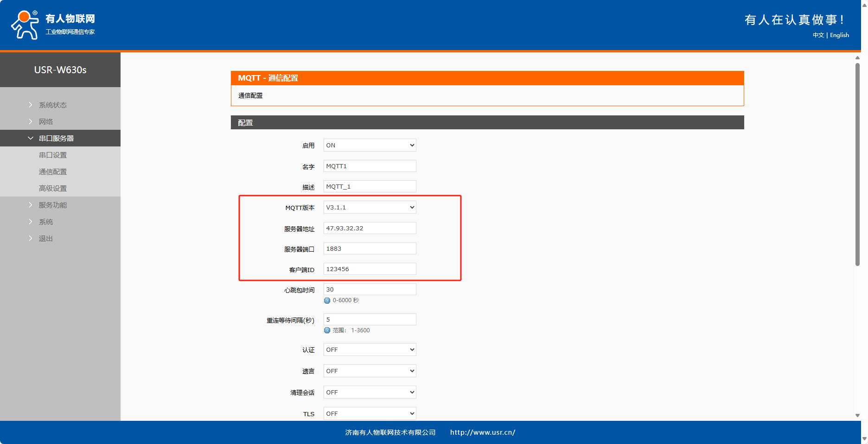Image resolution: width=868 pixels, height=444 pixels.
Task: Click the USR IoT company logo
Action: coord(53,25)
